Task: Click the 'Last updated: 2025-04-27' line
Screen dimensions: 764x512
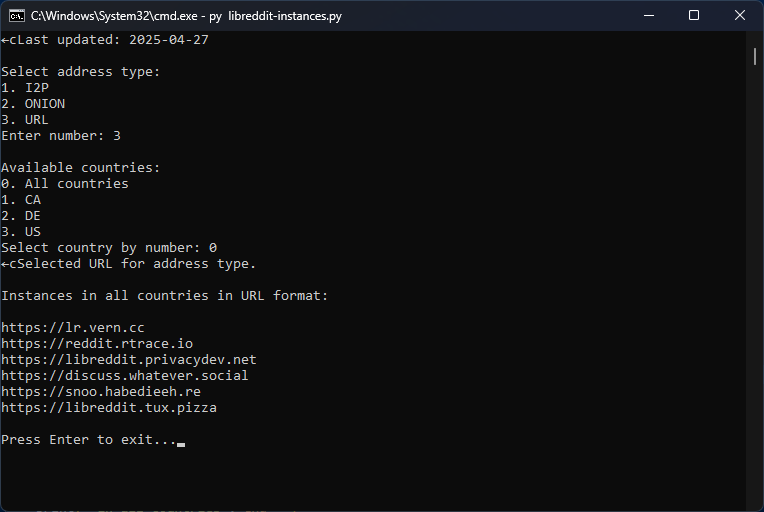Action: [x=109, y=40]
